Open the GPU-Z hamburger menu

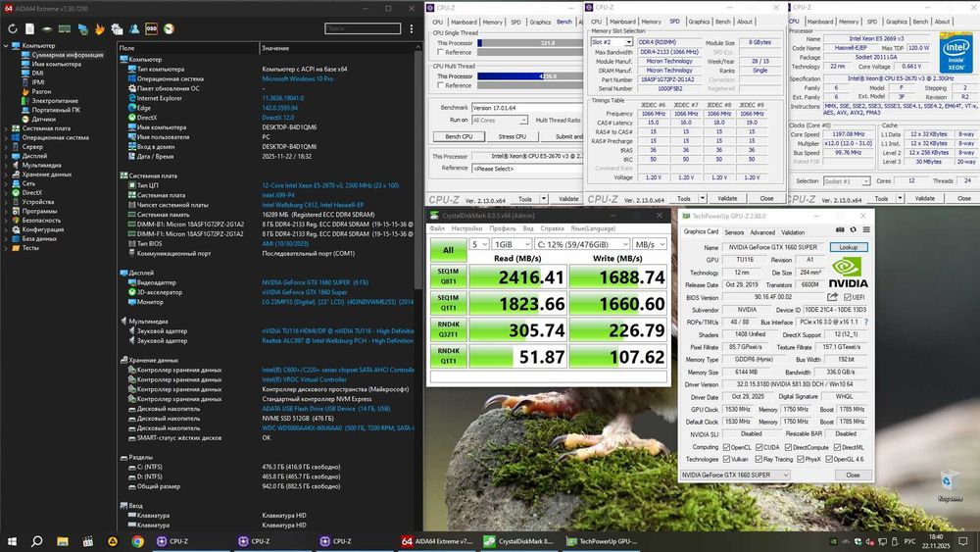point(866,230)
